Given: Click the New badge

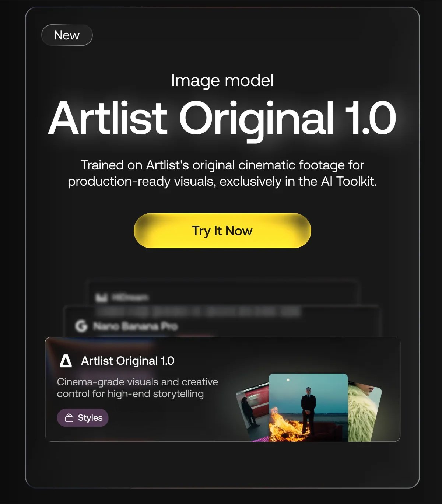Looking at the screenshot, I should tap(67, 35).
